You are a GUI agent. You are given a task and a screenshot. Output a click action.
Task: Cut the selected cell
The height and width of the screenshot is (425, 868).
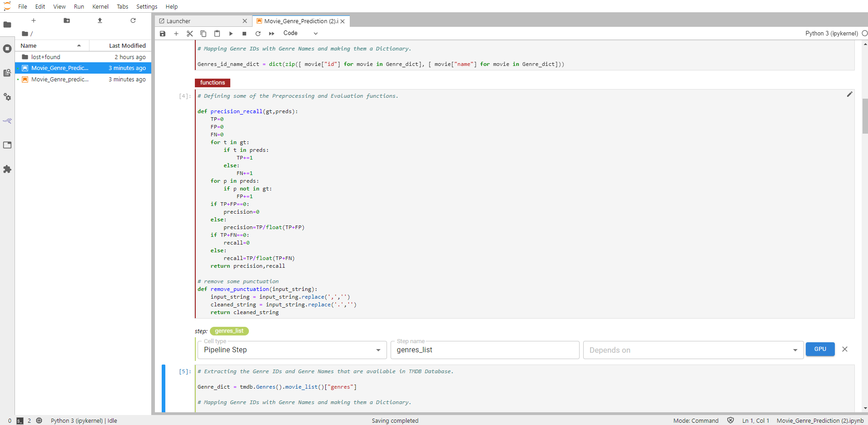(x=190, y=33)
